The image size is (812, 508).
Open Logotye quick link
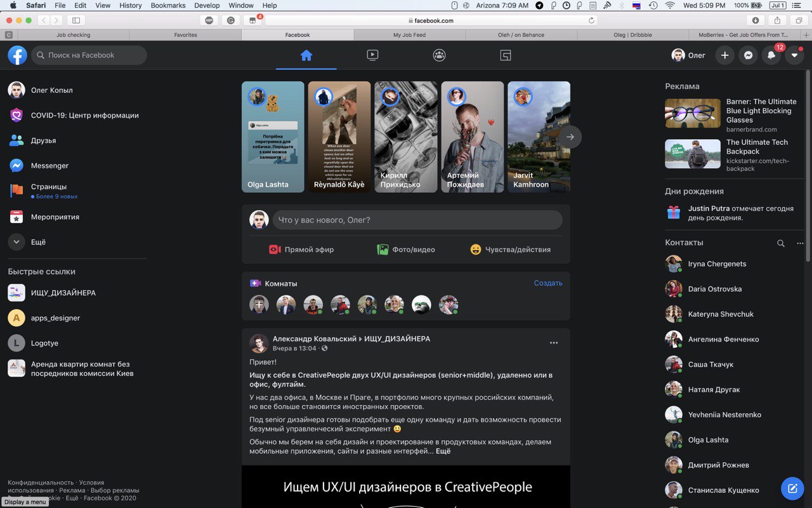click(x=77, y=343)
